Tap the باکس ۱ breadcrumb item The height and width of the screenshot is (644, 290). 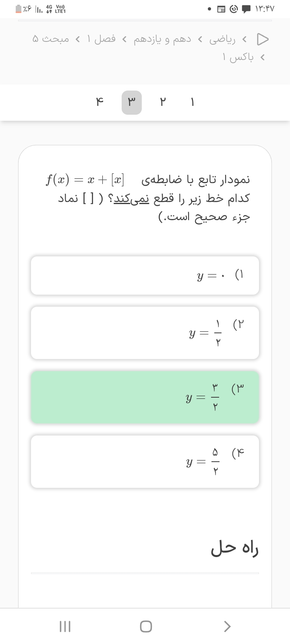(x=238, y=58)
